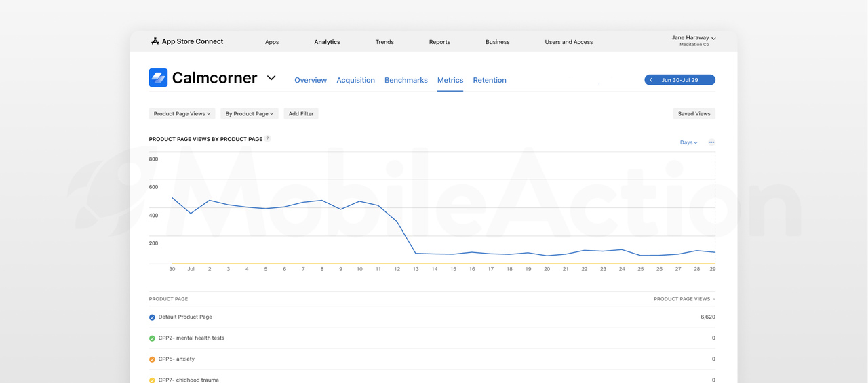Toggle the Default Product Page checkbox

152,317
